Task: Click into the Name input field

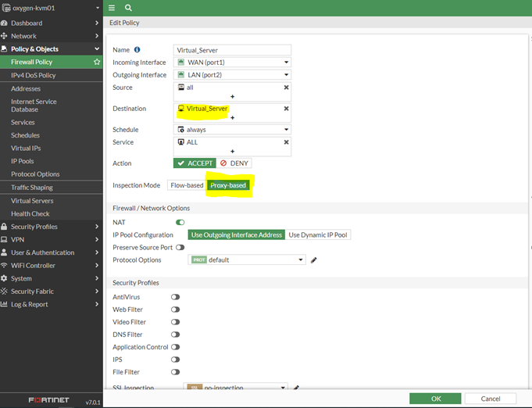Action: [x=232, y=50]
